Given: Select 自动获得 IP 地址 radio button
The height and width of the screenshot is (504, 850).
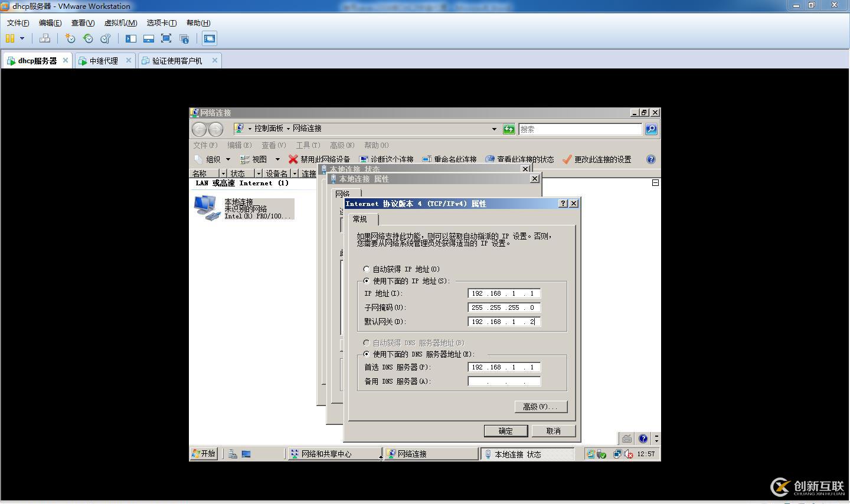Looking at the screenshot, I should [x=366, y=269].
